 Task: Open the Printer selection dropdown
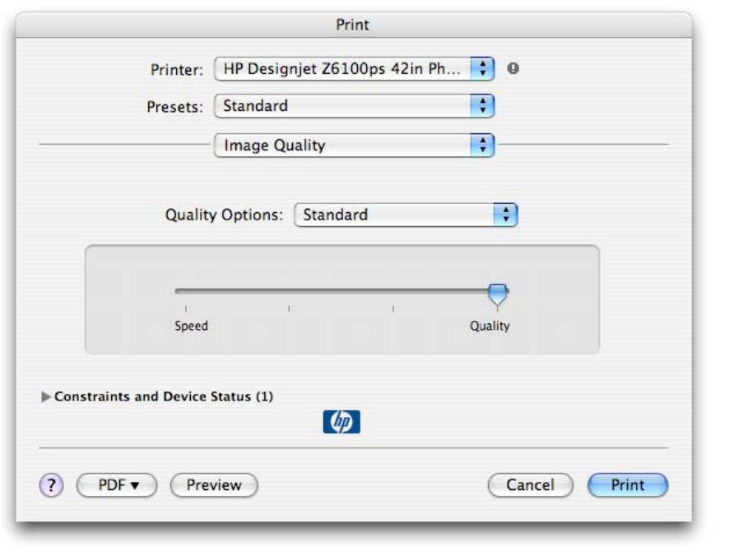click(354, 69)
